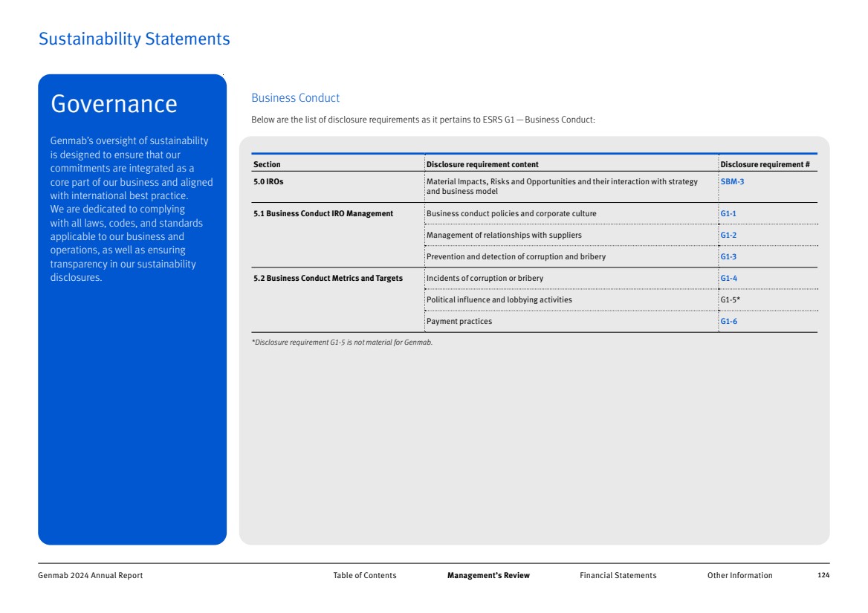The image size is (868, 613).
Task: Select the 'Disclosure requirement content' column header
Action: tap(482, 164)
